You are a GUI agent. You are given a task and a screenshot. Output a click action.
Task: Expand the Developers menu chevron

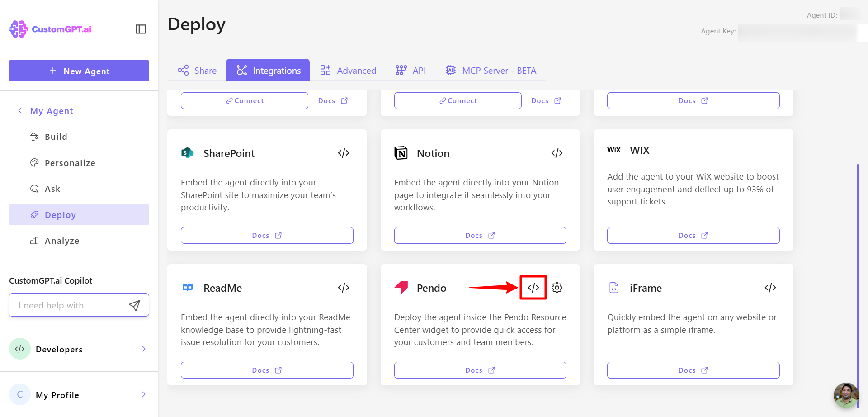143,349
